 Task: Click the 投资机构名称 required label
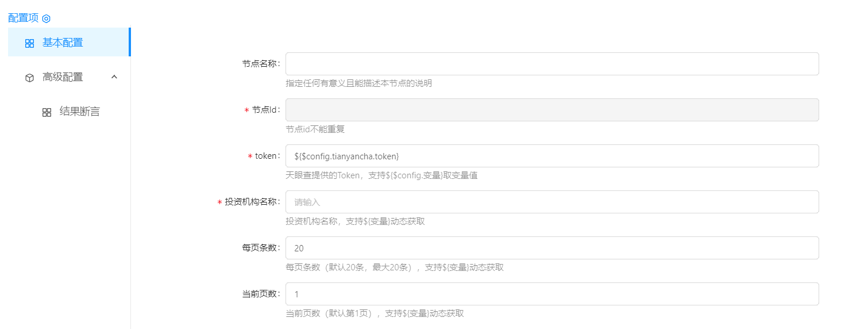click(x=252, y=202)
